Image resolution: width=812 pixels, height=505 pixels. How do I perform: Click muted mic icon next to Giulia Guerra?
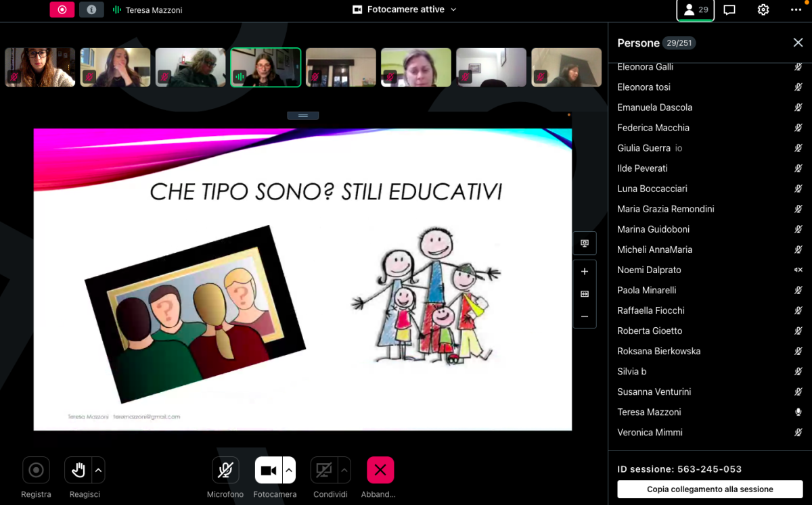click(798, 148)
